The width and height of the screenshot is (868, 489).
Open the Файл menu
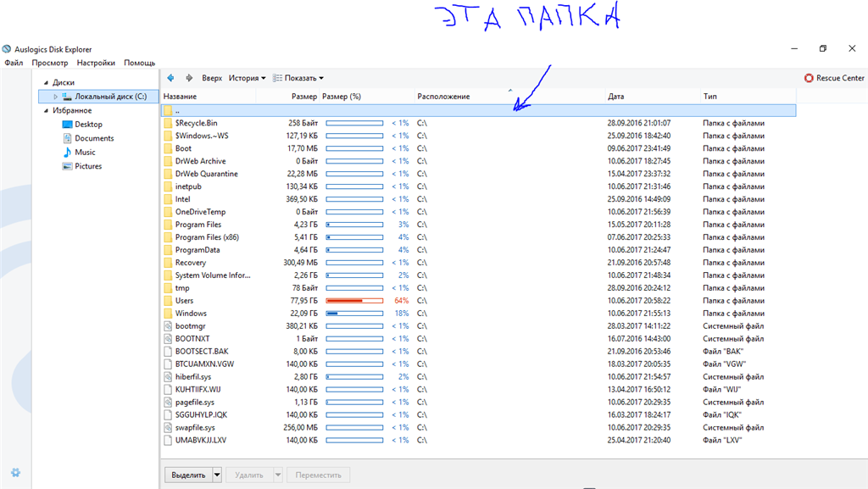(x=14, y=63)
